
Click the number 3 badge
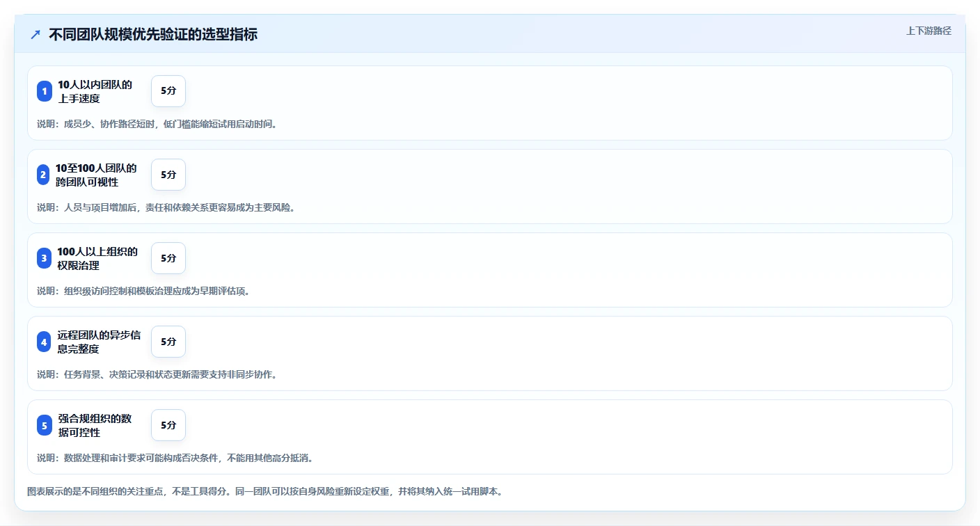(45, 258)
